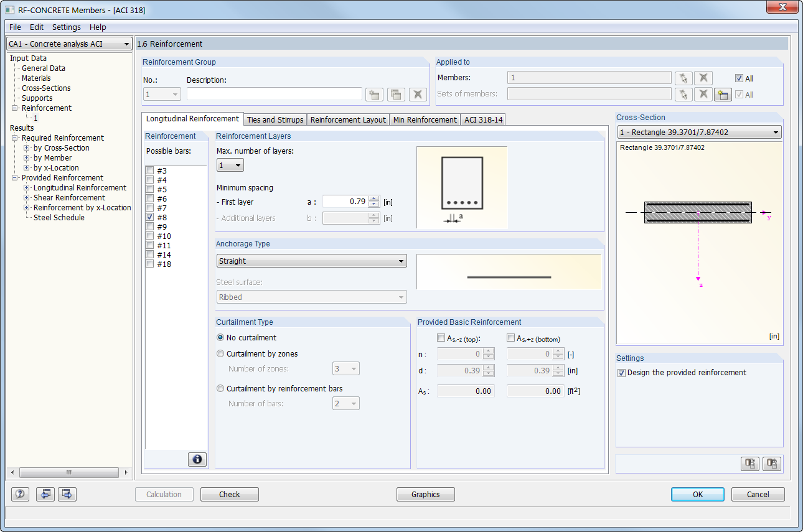Click the first layer spacing 0.79 field

(345, 202)
